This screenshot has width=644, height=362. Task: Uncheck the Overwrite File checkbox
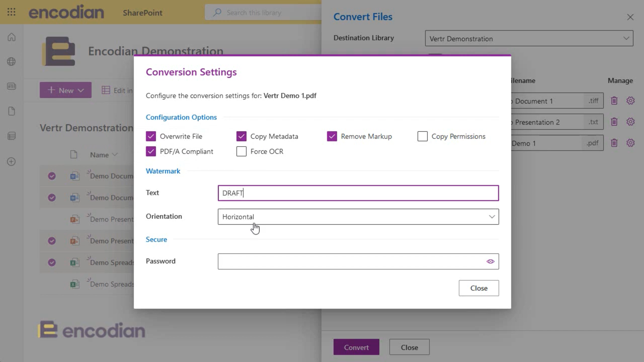point(151,136)
